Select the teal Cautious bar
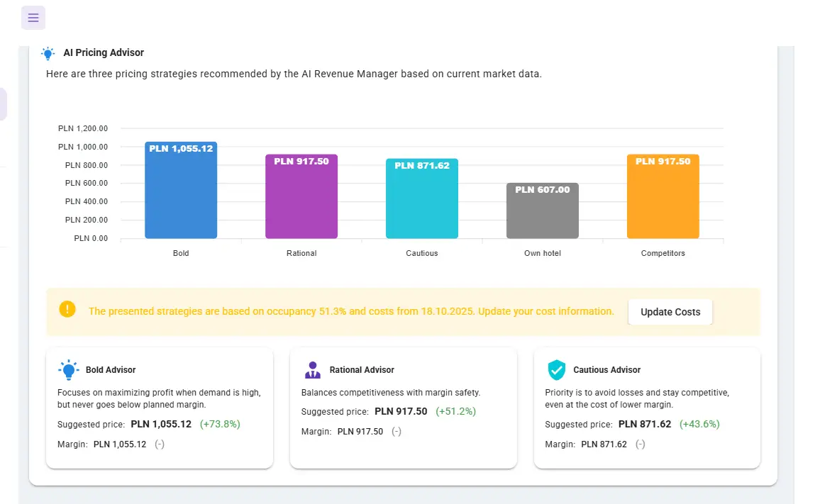Viewport: 815px width, 504px height. [x=422, y=199]
